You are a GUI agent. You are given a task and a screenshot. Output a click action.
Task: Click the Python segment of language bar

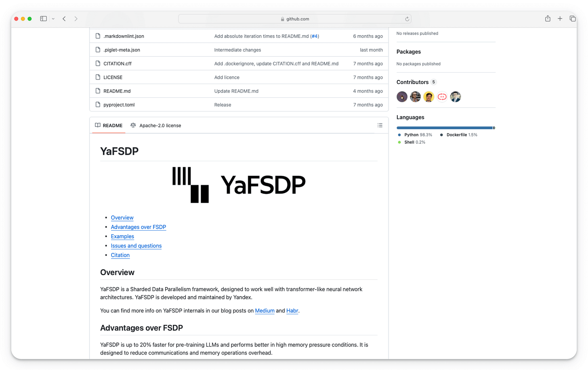(445, 128)
